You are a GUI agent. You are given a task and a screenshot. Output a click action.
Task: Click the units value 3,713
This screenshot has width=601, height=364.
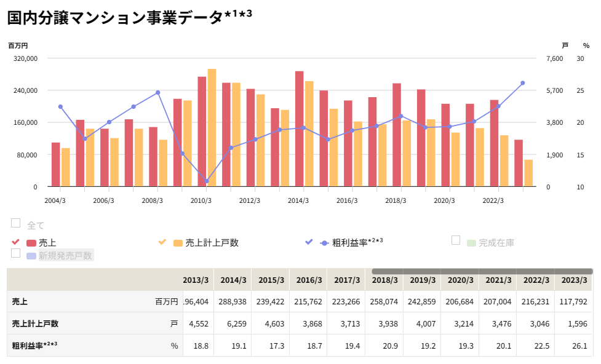[351, 324]
